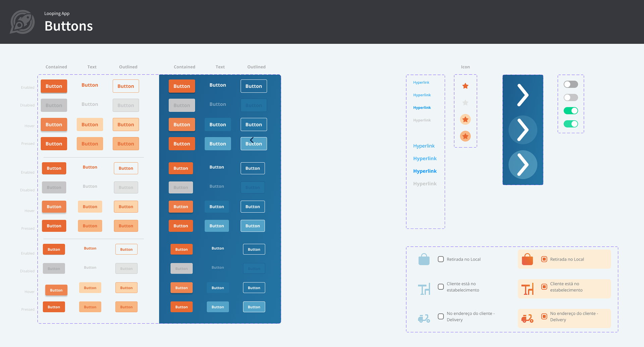Click medium Enabled Contained button on light panel
644x347 pixels.
pos(54,168)
